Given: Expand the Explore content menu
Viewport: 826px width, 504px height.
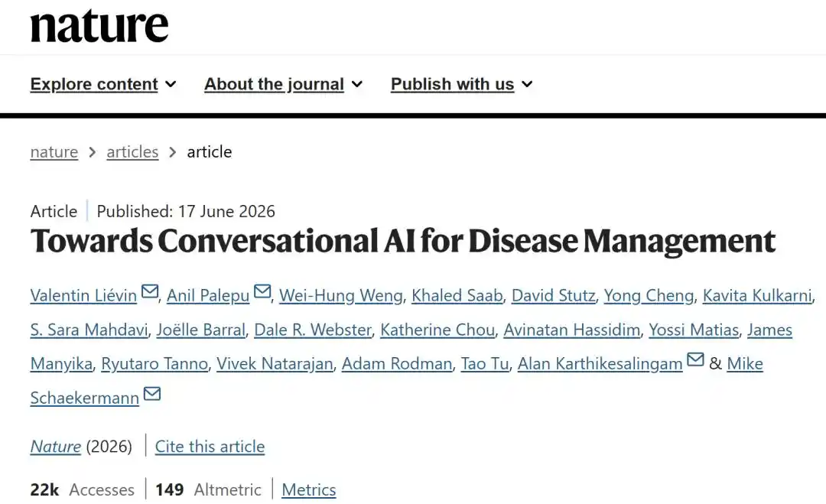Looking at the screenshot, I should (x=103, y=84).
